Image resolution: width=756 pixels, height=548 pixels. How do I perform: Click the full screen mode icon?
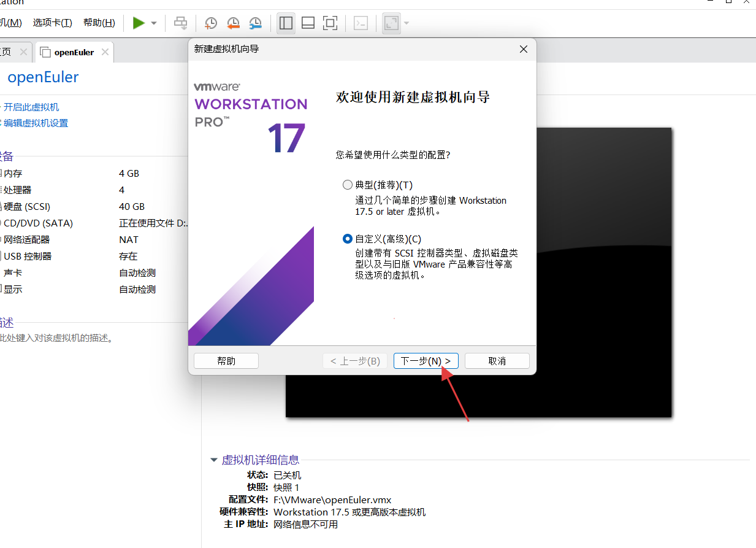click(330, 23)
